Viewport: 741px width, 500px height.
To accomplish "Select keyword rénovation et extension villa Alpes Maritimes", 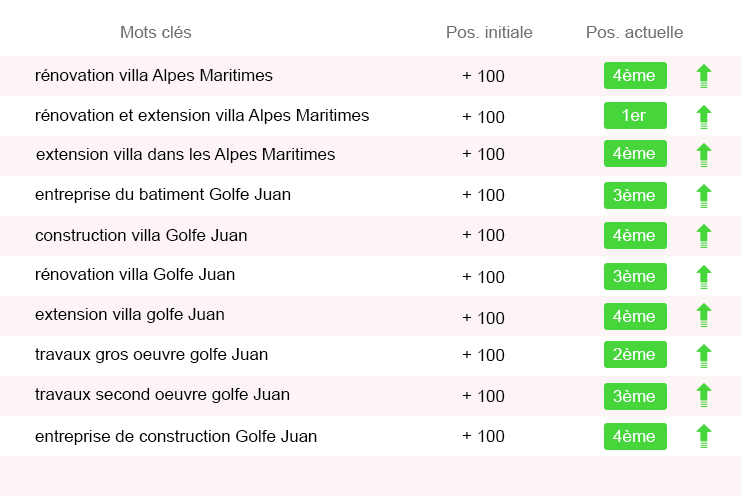I will click(x=202, y=116).
